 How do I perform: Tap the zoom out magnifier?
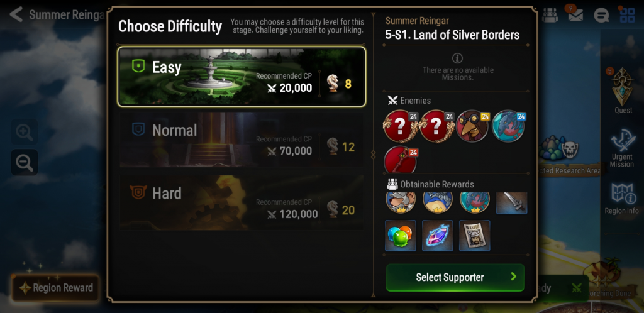(25, 162)
